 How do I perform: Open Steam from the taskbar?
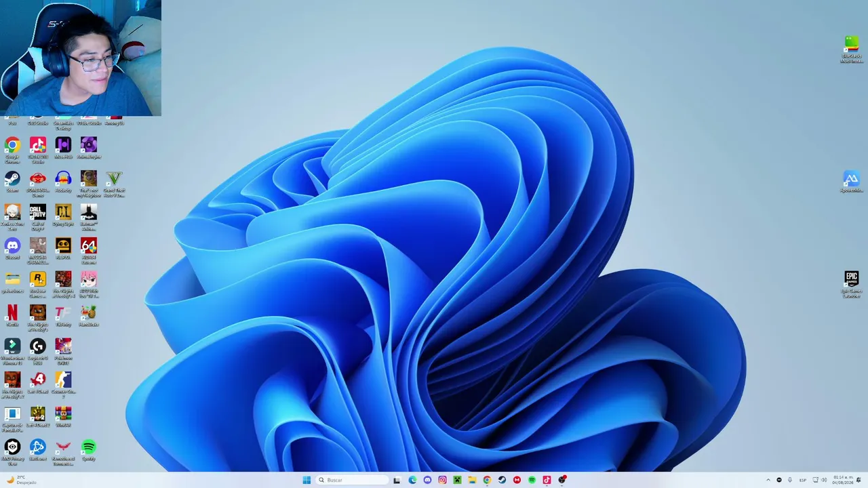(502, 480)
